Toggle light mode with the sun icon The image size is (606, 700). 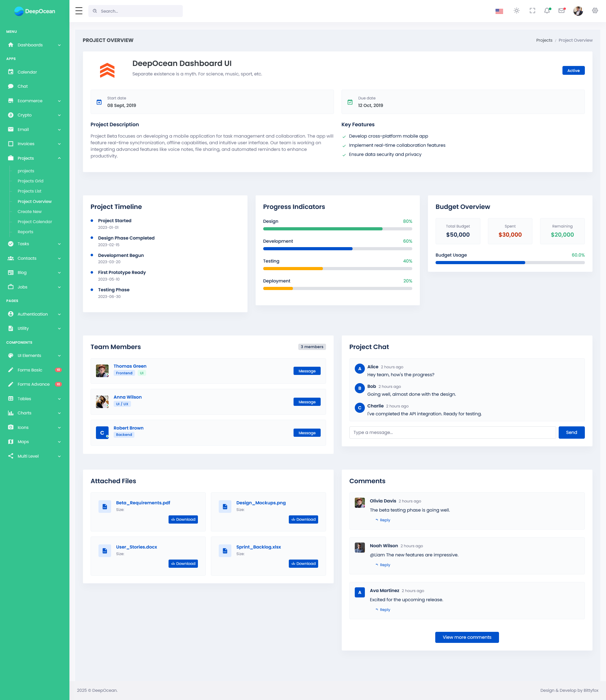click(x=516, y=11)
